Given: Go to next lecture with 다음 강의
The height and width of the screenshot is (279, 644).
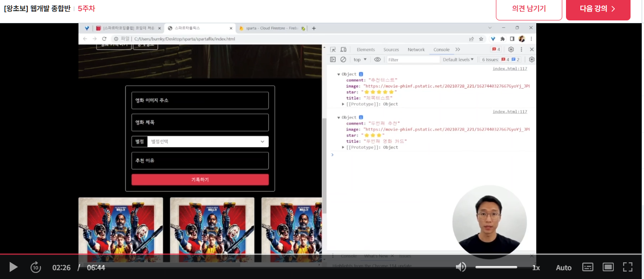Looking at the screenshot, I should coord(598,9).
